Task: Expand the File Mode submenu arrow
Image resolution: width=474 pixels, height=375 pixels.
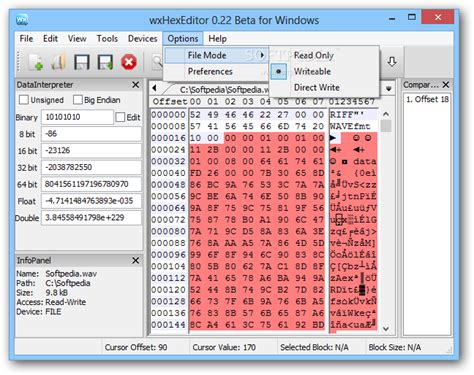Action: coord(262,55)
